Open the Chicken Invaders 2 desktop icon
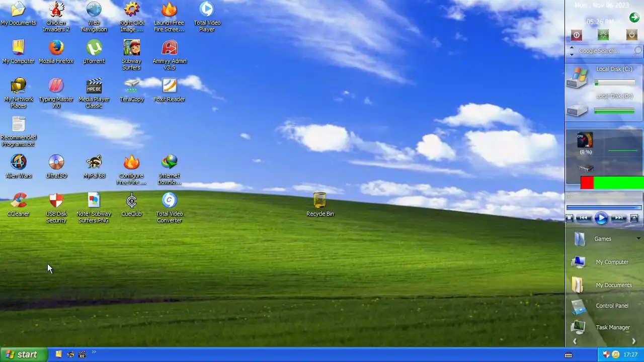This screenshot has width=644, height=362. tap(56, 17)
